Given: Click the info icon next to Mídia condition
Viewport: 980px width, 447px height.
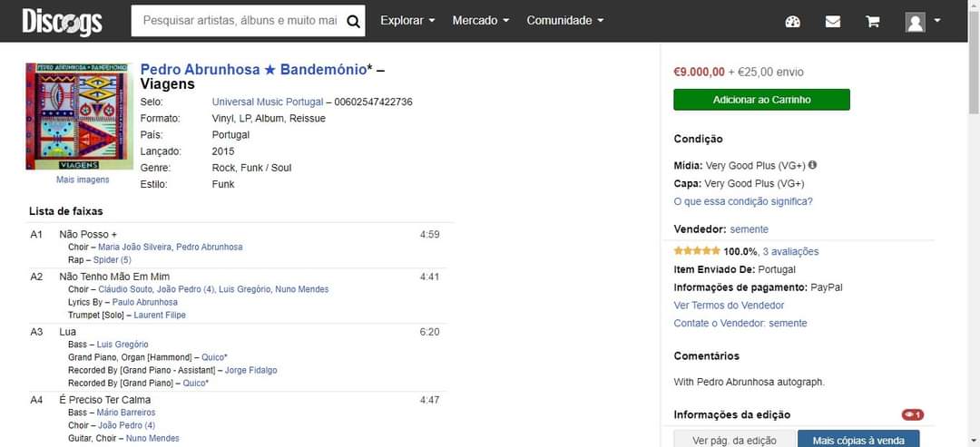Looking at the screenshot, I should point(812,165).
